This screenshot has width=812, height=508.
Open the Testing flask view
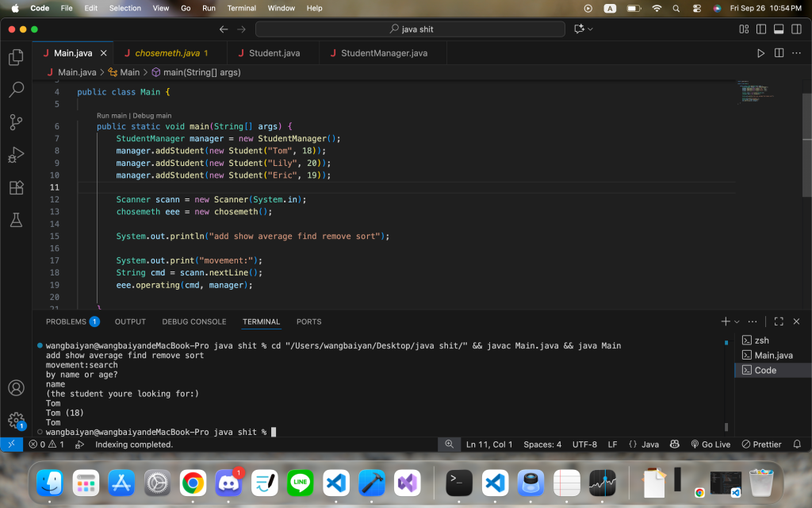[x=16, y=220]
